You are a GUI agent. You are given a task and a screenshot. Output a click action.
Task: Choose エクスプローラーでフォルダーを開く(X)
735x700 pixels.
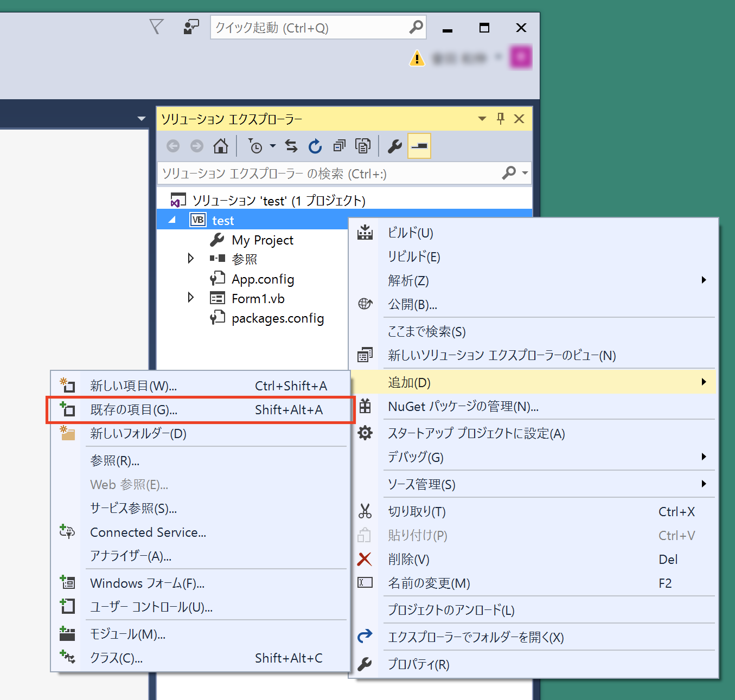click(x=534, y=637)
